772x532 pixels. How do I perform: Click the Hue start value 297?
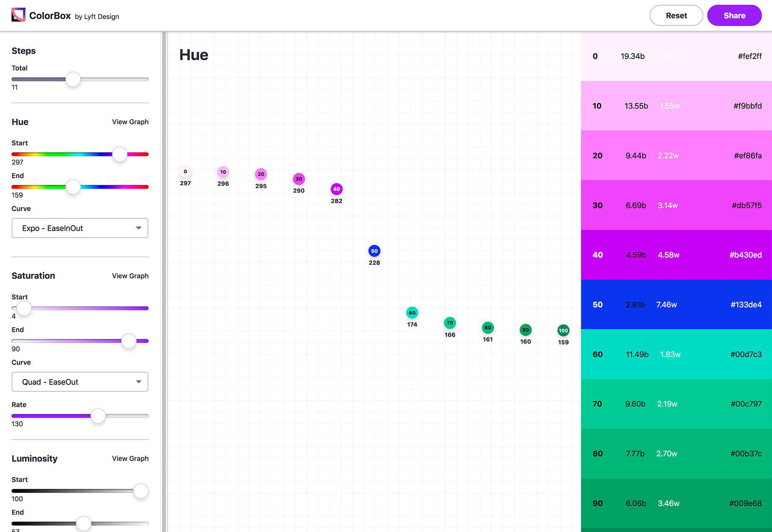(17, 162)
